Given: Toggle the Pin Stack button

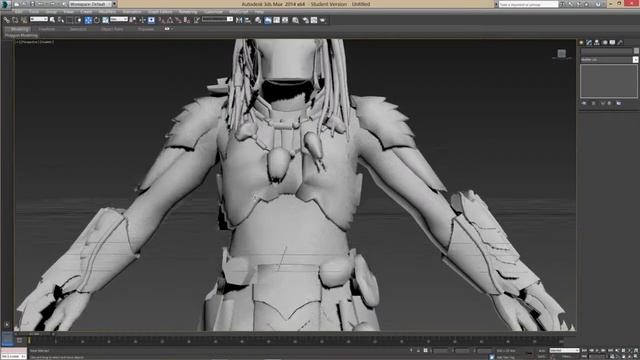Looking at the screenshot, I should click(584, 103).
